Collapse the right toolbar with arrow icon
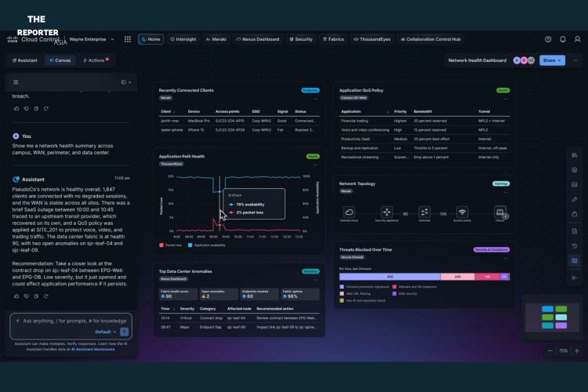This screenshot has height=392, width=588. click(x=574, y=278)
